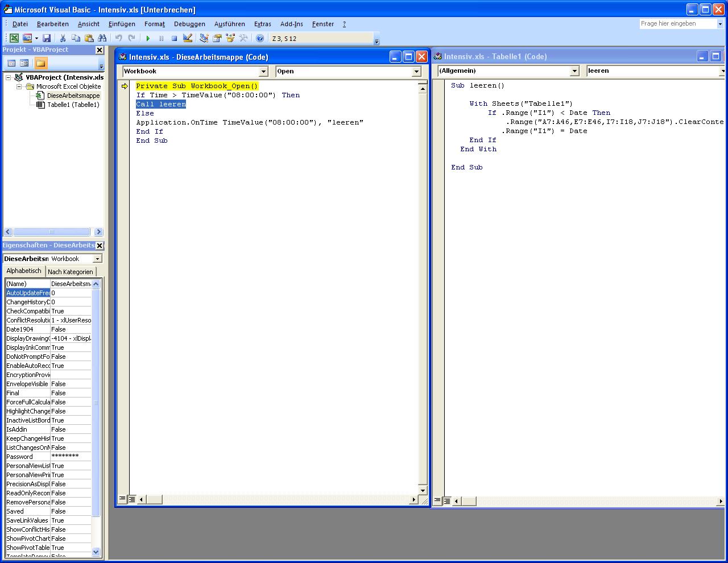This screenshot has height=563, width=728.
Task: Select Tabelle1 (Tabelle1) in project tree
Action: (x=73, y=105)
